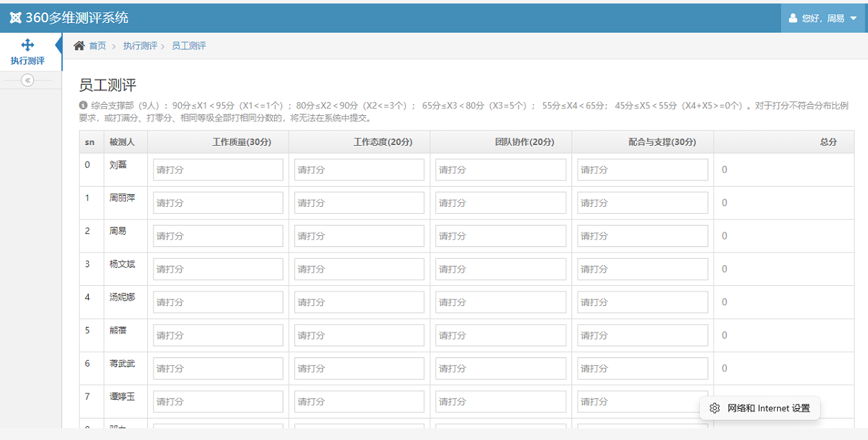Open the 执行测评 breadcrumb link
This screenshot has width=868, height=440.
(140, 46)
